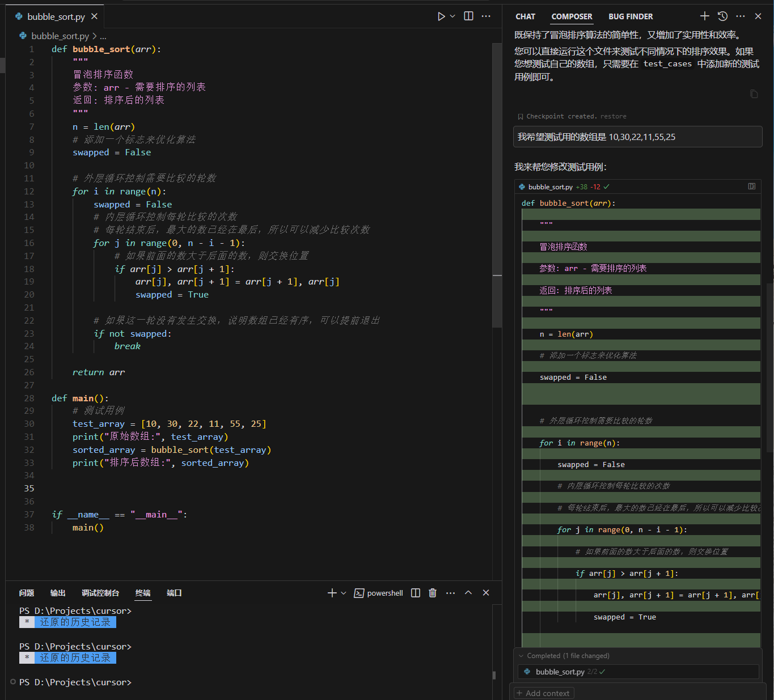Split the editor to the right

[468, 16]
